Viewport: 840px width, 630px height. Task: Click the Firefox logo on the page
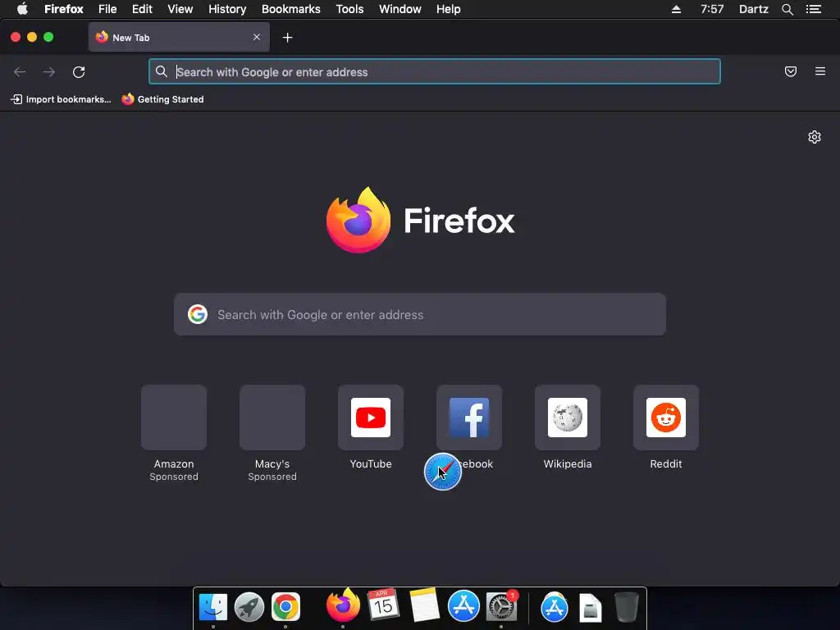point(358,220)
